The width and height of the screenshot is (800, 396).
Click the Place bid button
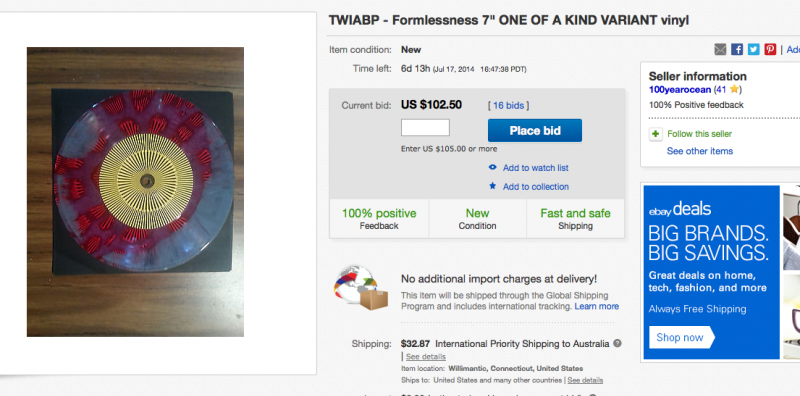point(535,131)
